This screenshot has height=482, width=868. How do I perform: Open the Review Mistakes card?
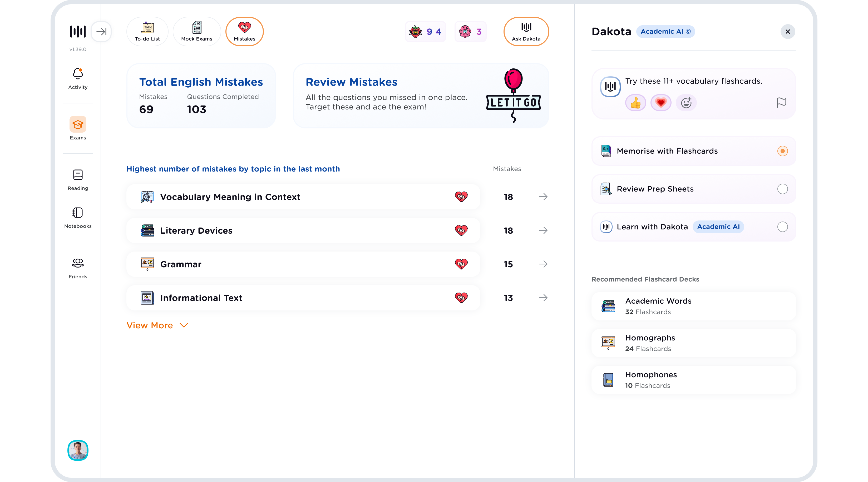421,96
